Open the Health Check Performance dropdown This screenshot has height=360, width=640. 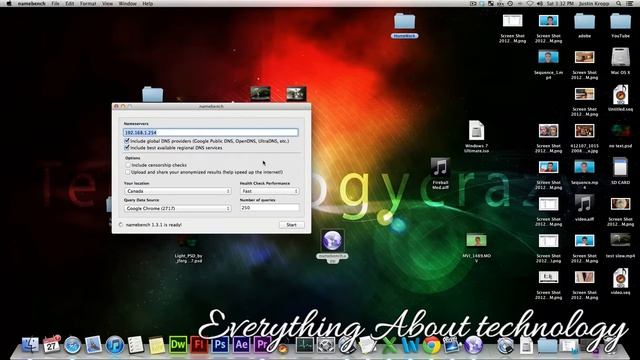click(270, 191)
